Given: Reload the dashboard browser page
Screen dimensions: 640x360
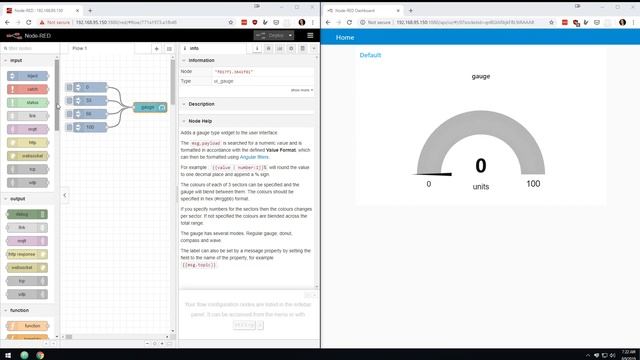Looking at the screenshot, I should (349, 22).
